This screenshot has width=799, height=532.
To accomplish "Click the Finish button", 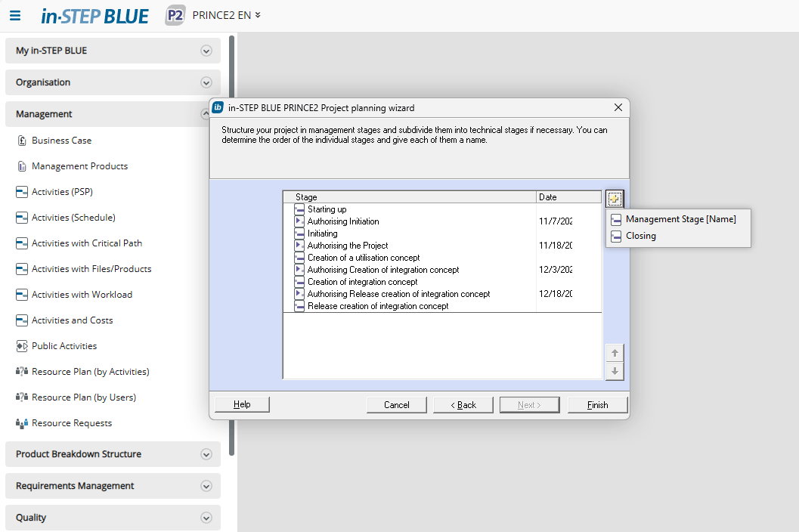I will 597,405.
